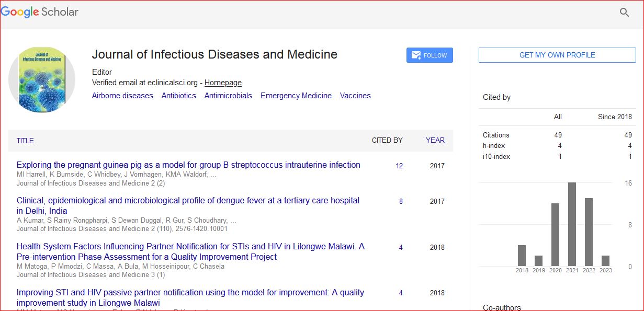Click the search magnifier icon

[624, 13]
